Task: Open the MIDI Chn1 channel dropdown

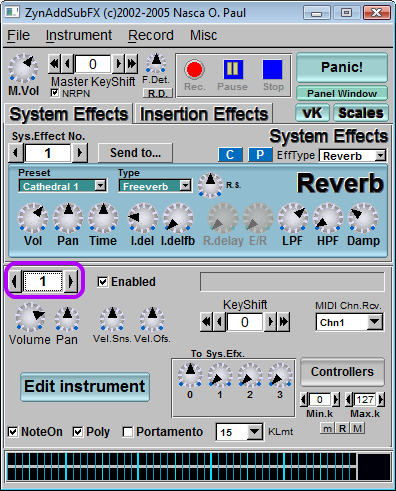Action: [x=350, y=322]
